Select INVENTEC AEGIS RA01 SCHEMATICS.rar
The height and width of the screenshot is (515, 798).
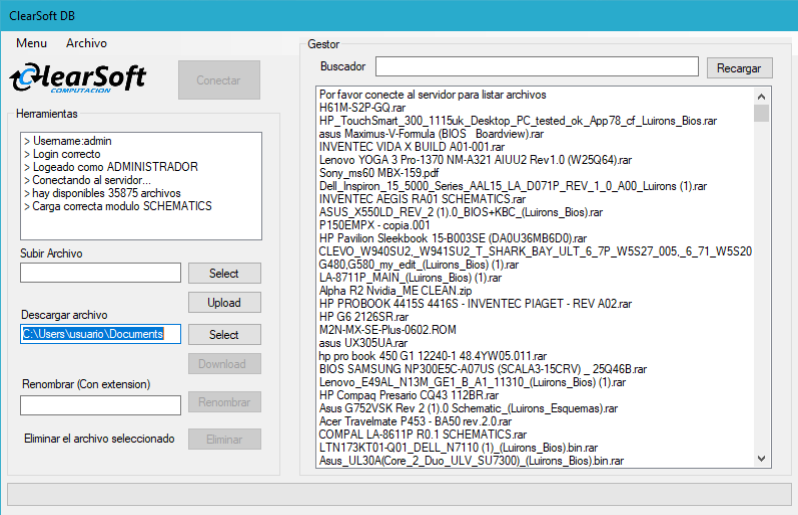click(x=422, y=199)
